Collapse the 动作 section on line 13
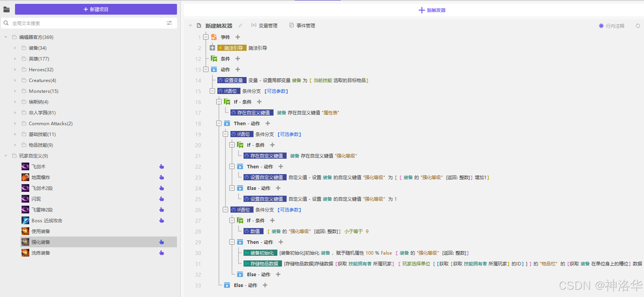This screenshot has height=297, width=644. (206, 69)
